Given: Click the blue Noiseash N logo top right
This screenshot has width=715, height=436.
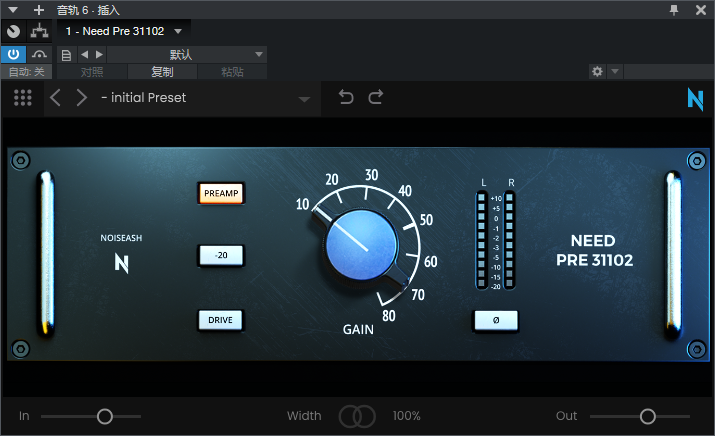Looking at the screenshot, I should tap(695, 99).
